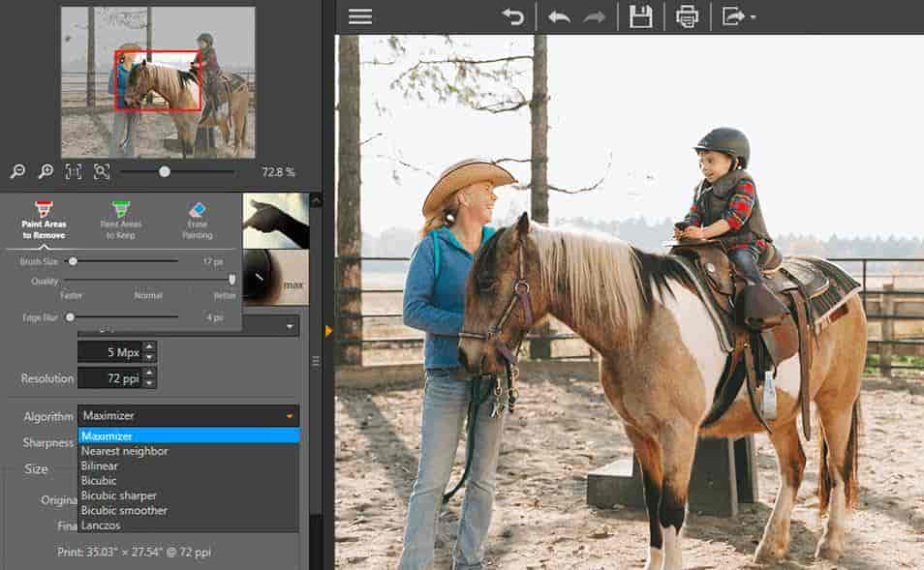
Task: Click the undo arrow icon
Action: 559,16
